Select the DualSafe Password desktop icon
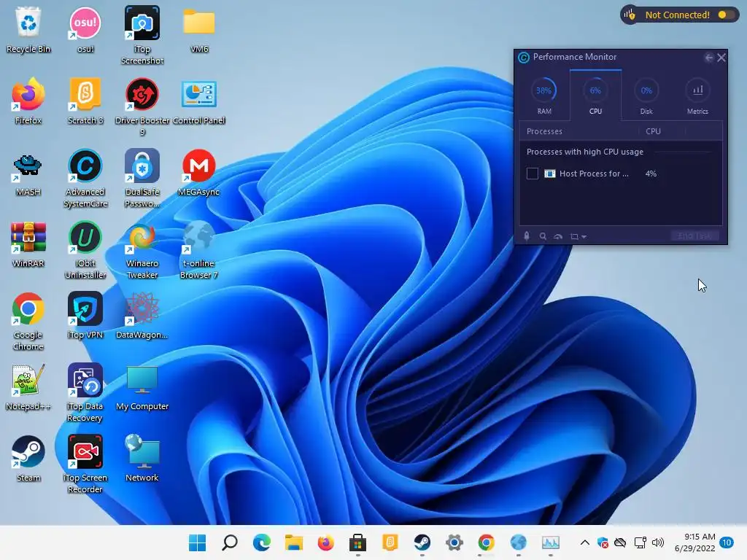 (142, 178)
